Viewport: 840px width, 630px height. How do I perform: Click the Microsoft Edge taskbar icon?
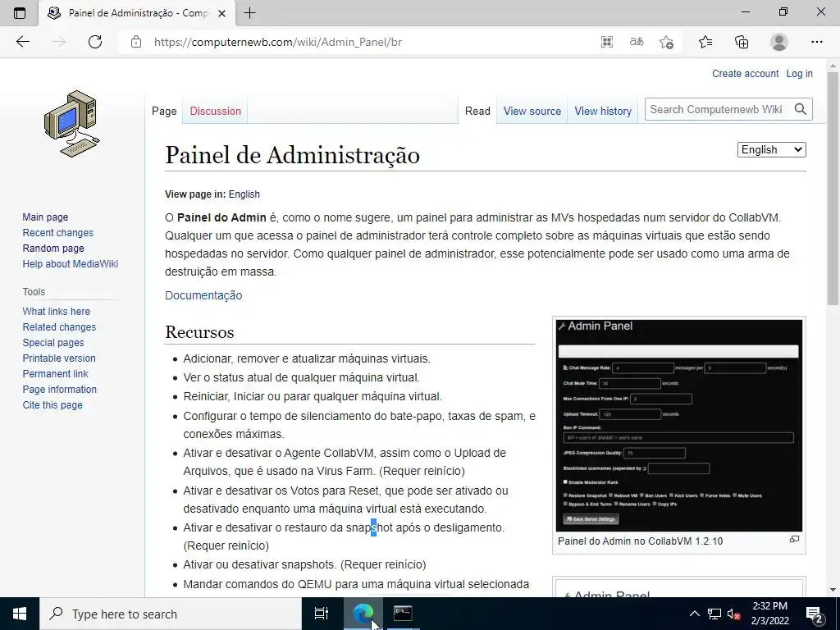coord(363,614)
